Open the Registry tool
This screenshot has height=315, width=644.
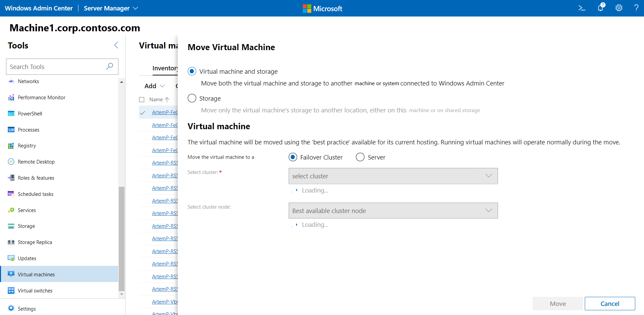(27, 146)
